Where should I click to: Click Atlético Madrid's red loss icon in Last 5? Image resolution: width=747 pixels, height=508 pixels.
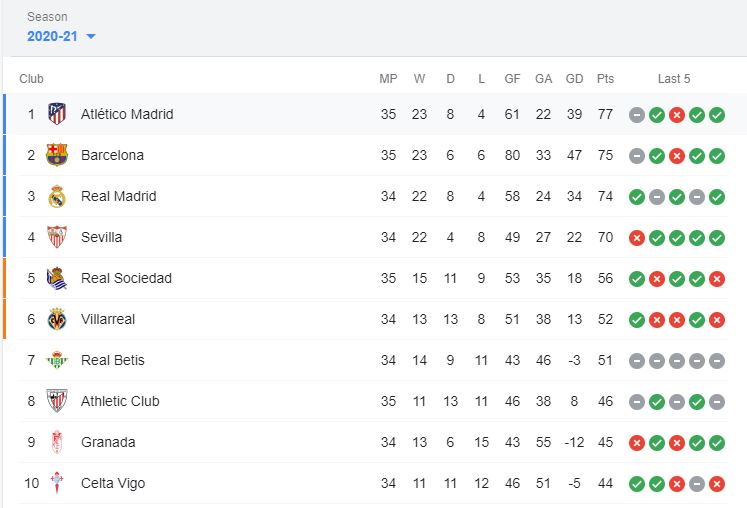click(677, 115)
